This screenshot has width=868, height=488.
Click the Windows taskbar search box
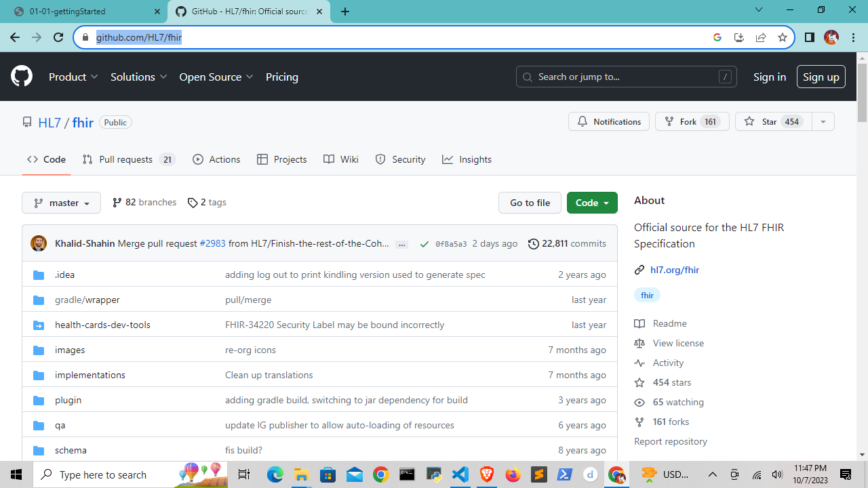click(132, 474)
